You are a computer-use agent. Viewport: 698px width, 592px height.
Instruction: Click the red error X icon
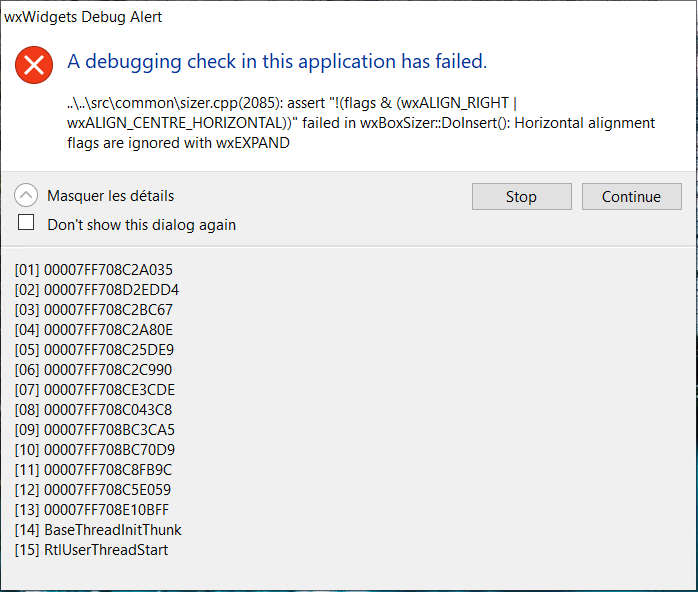(34, 65)
